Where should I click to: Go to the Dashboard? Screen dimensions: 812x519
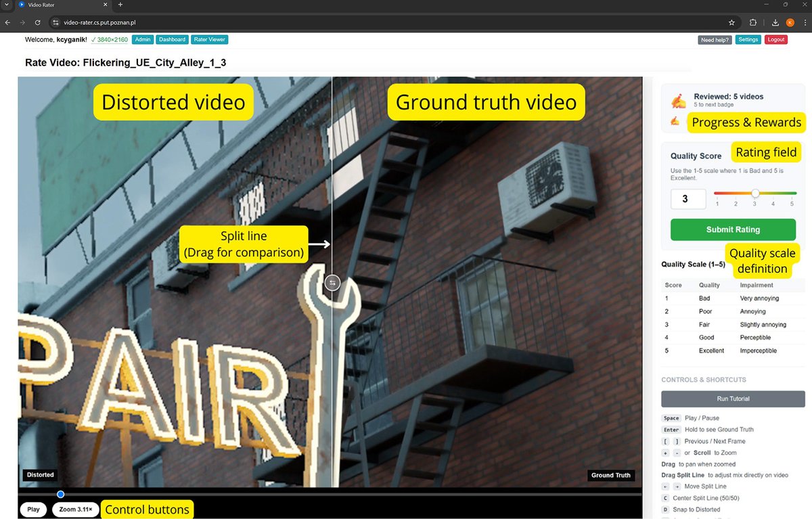172,40
